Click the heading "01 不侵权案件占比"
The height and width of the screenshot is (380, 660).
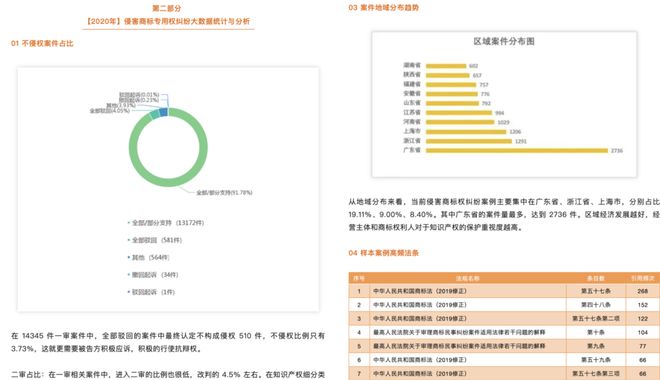pos(42,43)
